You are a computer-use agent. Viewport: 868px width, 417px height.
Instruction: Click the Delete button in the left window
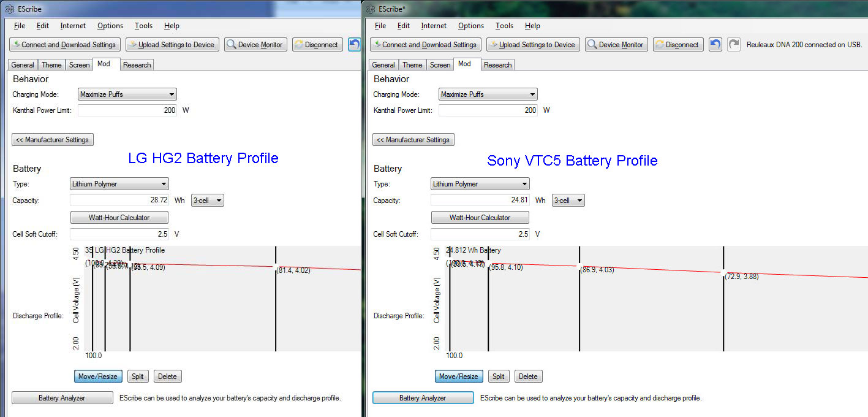click(168, 377)
